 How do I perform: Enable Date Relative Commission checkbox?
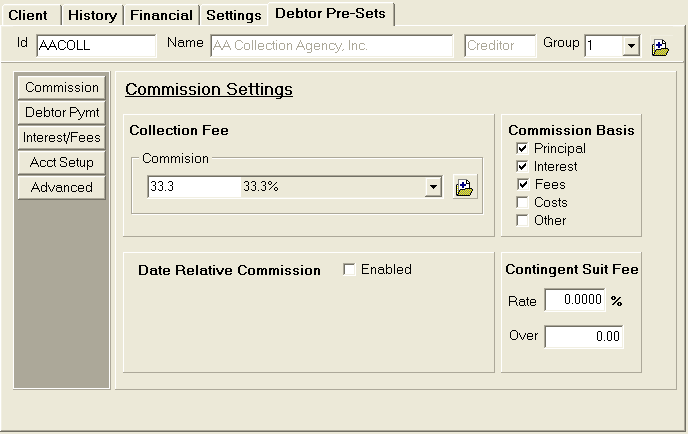point(349,269)
